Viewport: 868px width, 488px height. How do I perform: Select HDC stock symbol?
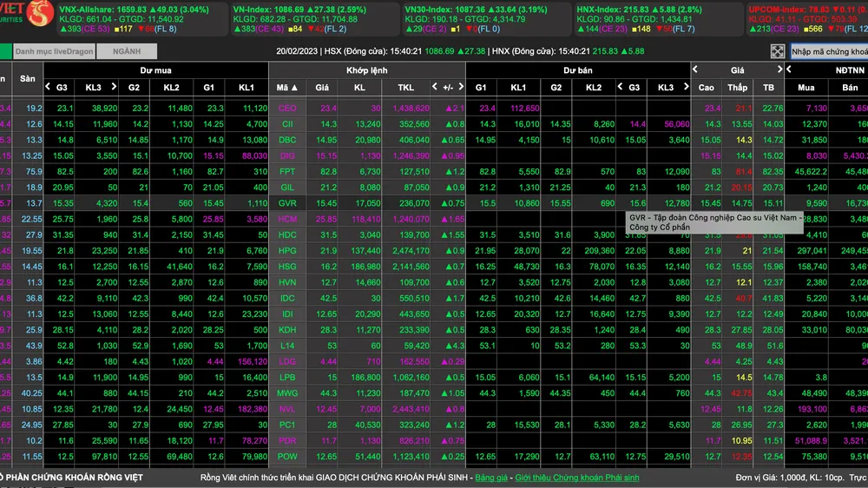(287, 235)
